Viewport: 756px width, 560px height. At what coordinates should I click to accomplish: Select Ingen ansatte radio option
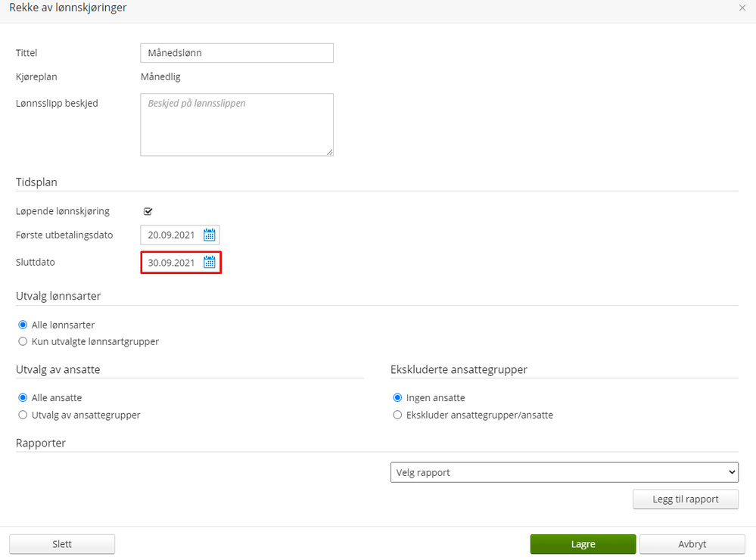point(397,397)
